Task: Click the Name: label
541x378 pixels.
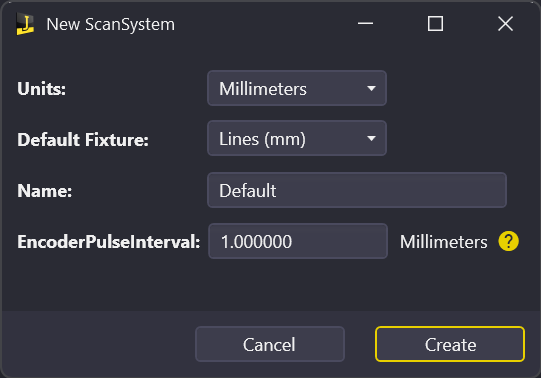Action: click(x=45, y=190)
